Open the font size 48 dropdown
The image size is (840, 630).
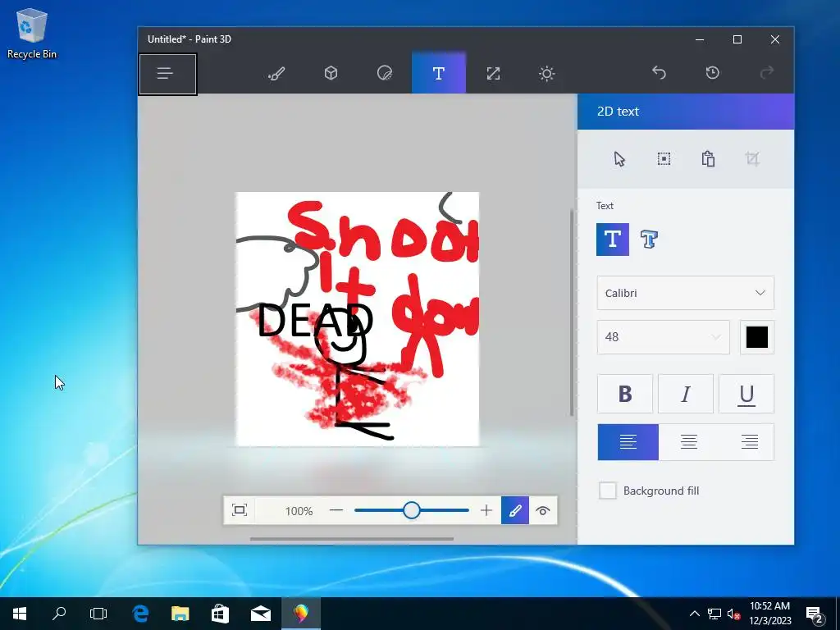(663, 337)
